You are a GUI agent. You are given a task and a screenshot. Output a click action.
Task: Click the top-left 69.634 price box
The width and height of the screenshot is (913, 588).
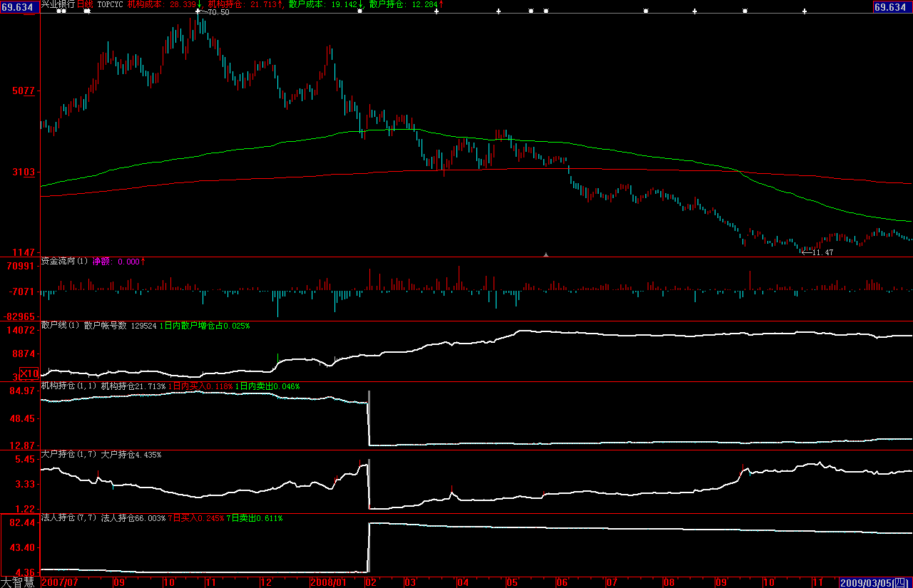click(19, 7)
